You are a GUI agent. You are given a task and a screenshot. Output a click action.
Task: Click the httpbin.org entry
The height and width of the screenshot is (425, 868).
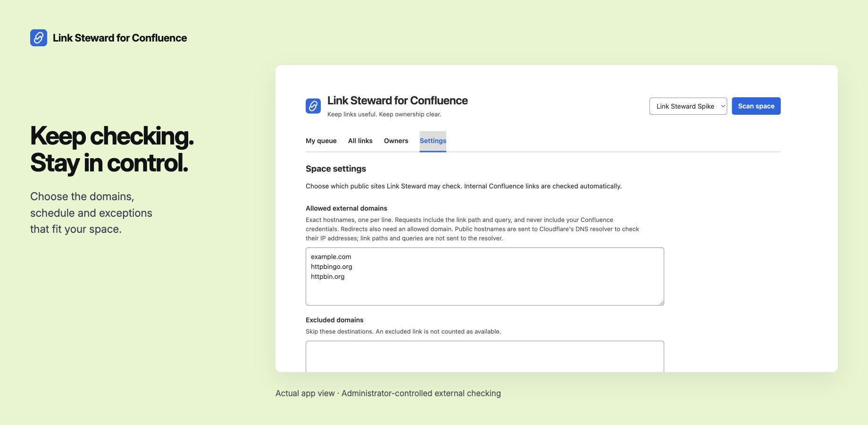328,277
